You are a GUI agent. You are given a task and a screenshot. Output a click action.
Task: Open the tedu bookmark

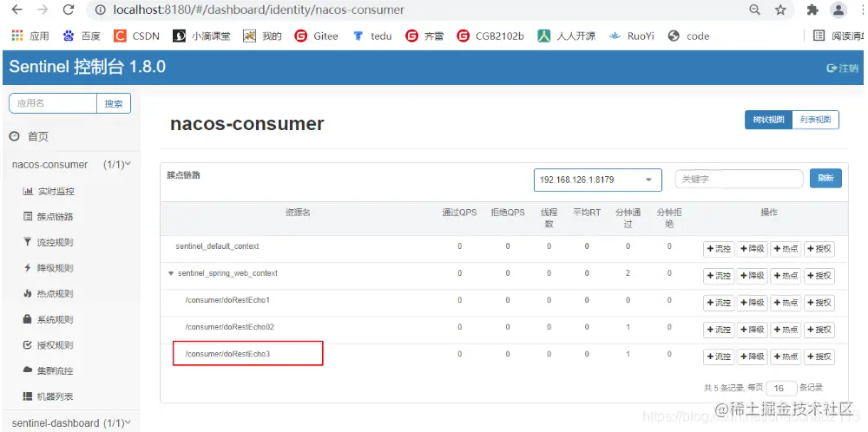point(372,36)
